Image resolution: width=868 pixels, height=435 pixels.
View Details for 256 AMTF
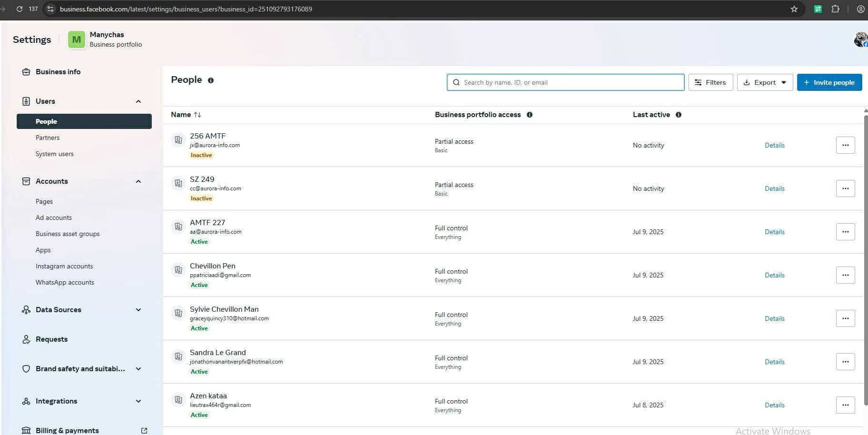click(775, 145)
